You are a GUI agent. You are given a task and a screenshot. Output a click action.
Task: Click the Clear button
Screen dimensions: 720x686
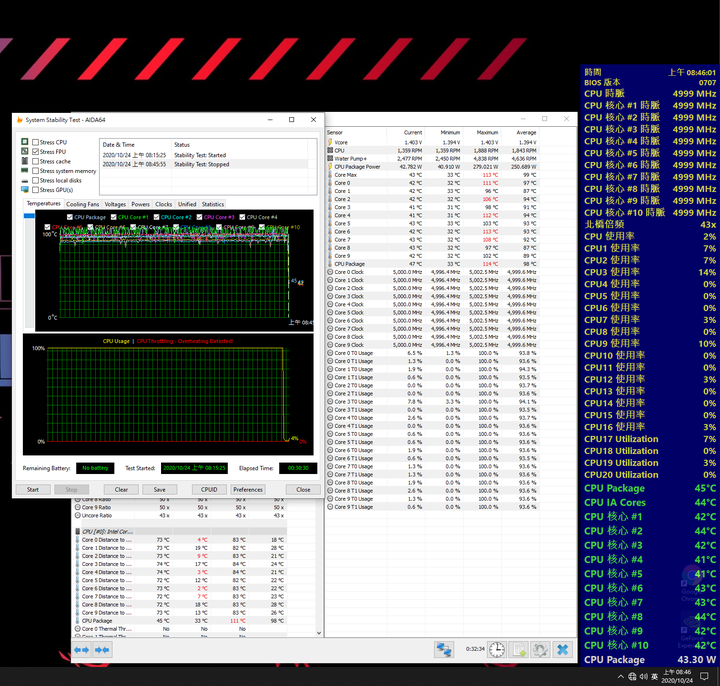click(121, 489)
